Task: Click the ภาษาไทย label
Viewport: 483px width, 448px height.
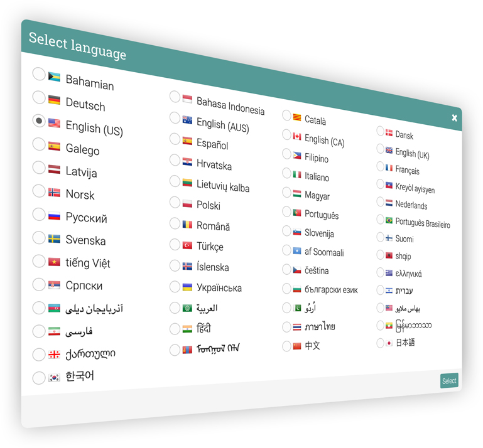Action: (x=320, y=326)
